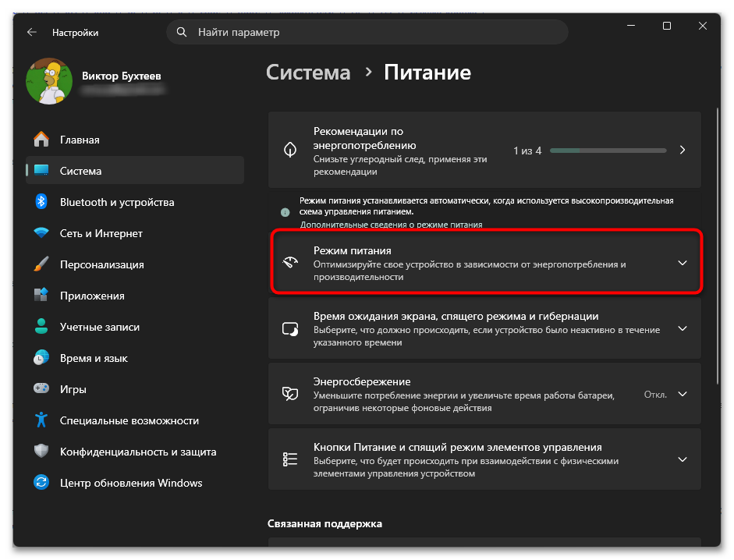Expand the Режим питания section chevron
The image size is (734, 560).
pos(683,263)
